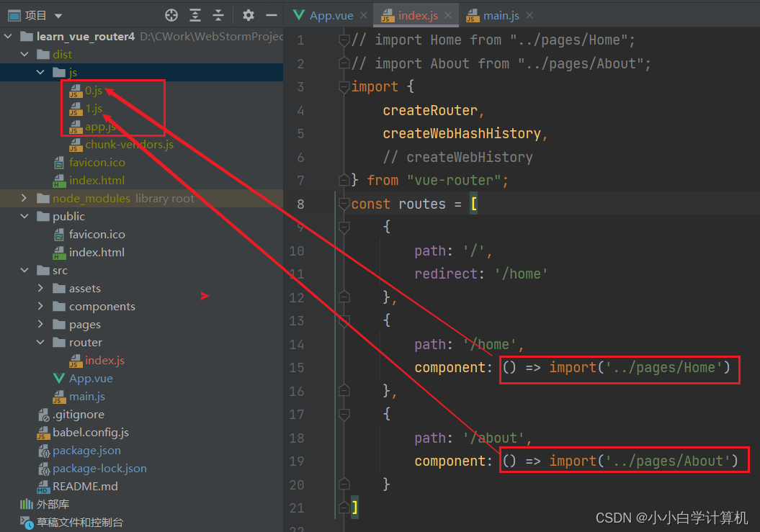Image resolution: width=760 pixels, height=532 pixels.
Task: Select the .gitignore file
Action: click(x=78, y=414)
